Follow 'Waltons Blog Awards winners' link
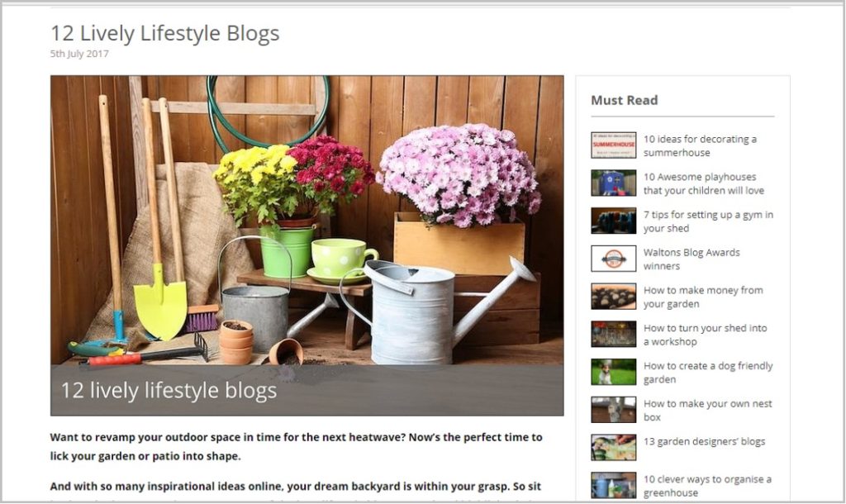Image resolution: width=846 pixels, height=504 pixels. pyautogui.click(x=692, y=259)
